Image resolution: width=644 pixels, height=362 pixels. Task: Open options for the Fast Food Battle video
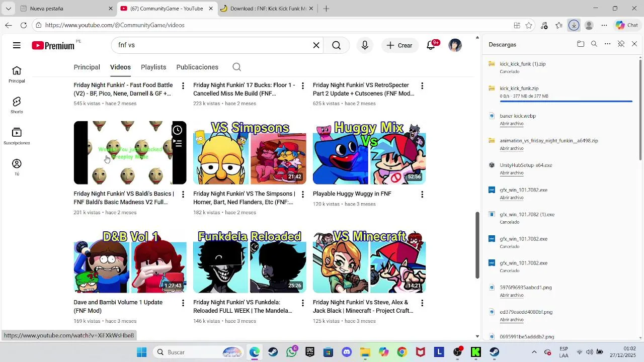tap(183, 86)
